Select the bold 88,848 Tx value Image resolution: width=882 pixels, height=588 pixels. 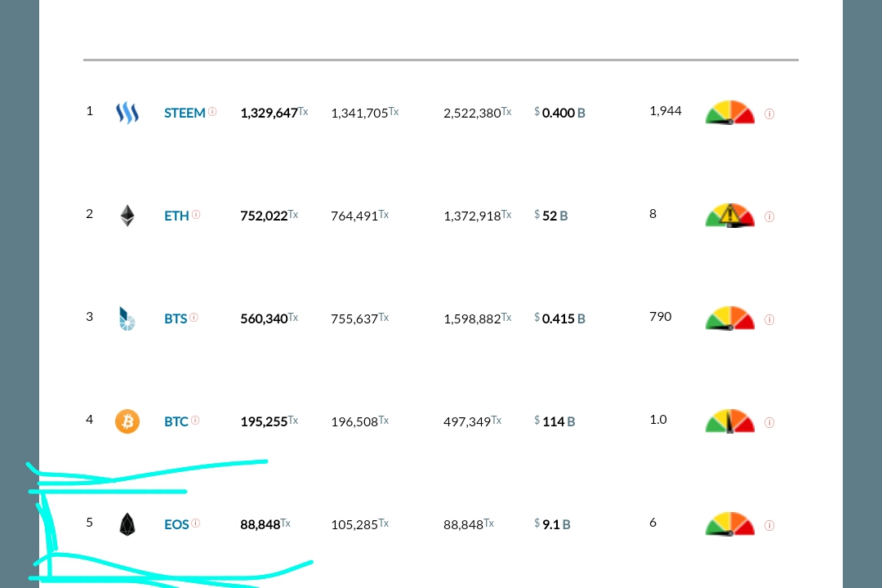pyautogui.click(x=265, y=525)
